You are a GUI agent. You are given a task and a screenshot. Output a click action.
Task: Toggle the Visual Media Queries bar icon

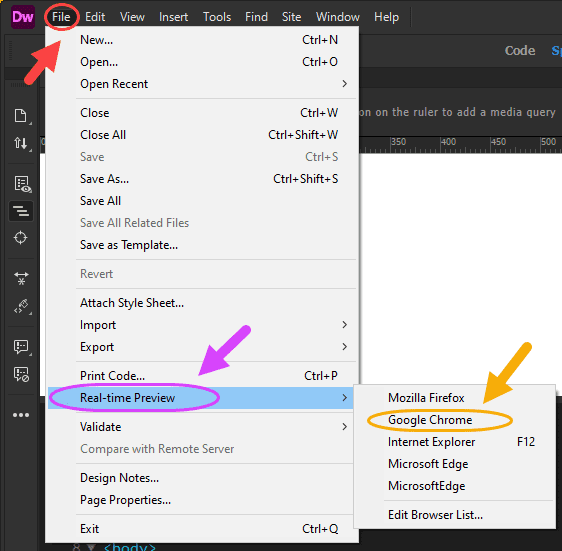pyautogui.click(x=21, y=211)
